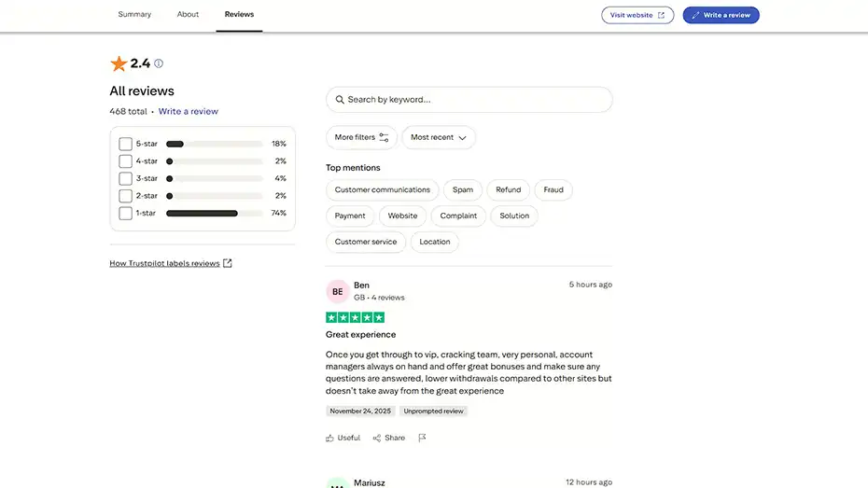Click the magnifier icon in keyword search
The image size is (868, 488).
tap(340, 100)
